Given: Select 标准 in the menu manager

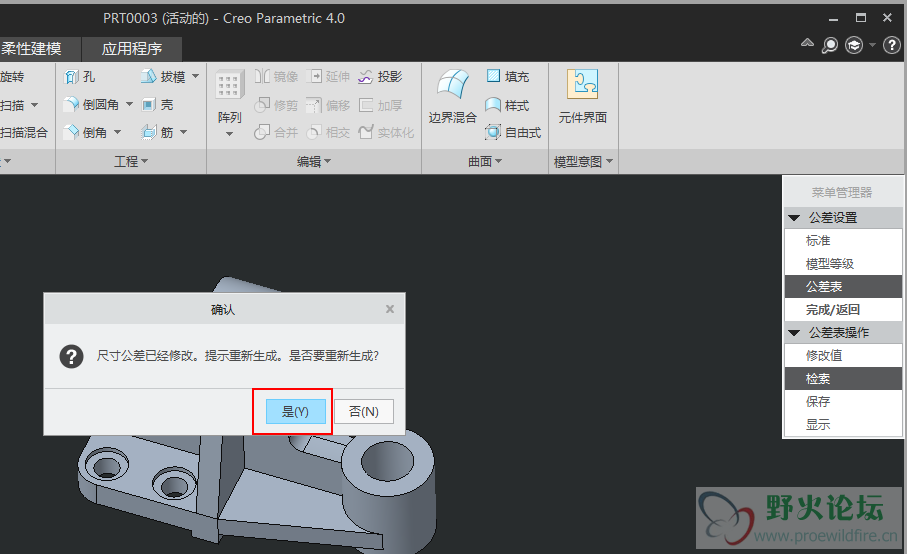Looking at the screenshot, I should pyautogui.click(x=843, y=241).
